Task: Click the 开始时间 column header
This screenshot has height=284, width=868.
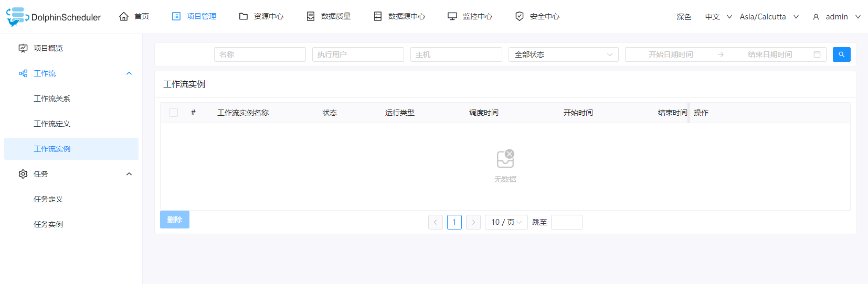Action: 578,113
